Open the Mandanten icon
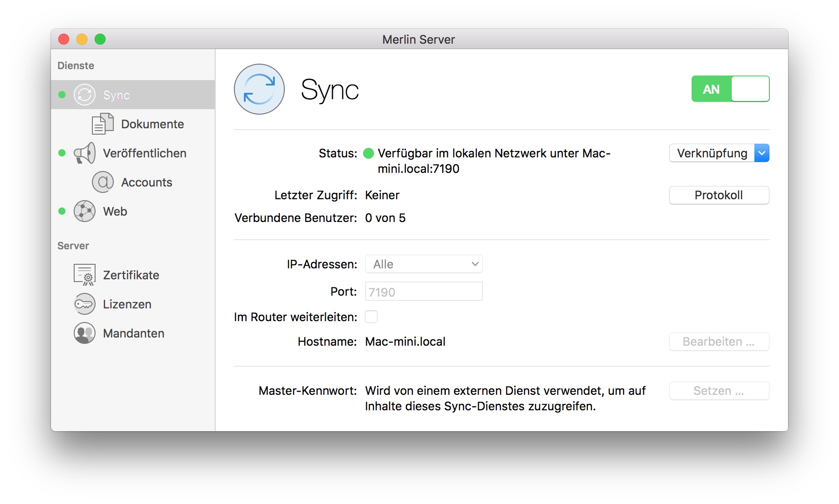This screenshot has width=839, height=504. pyautogui.click(x=84, y=333)
